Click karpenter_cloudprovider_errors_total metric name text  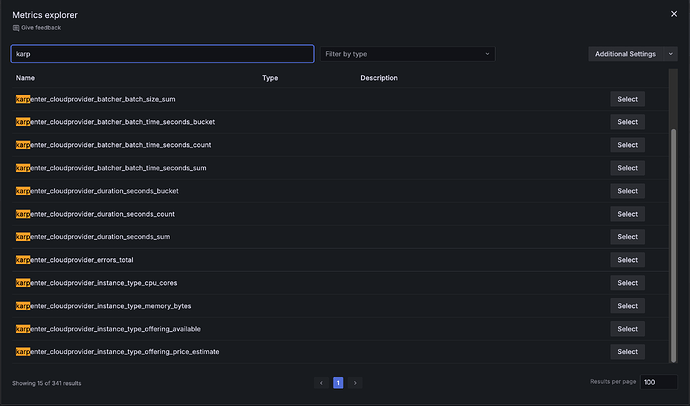(74, 260)
